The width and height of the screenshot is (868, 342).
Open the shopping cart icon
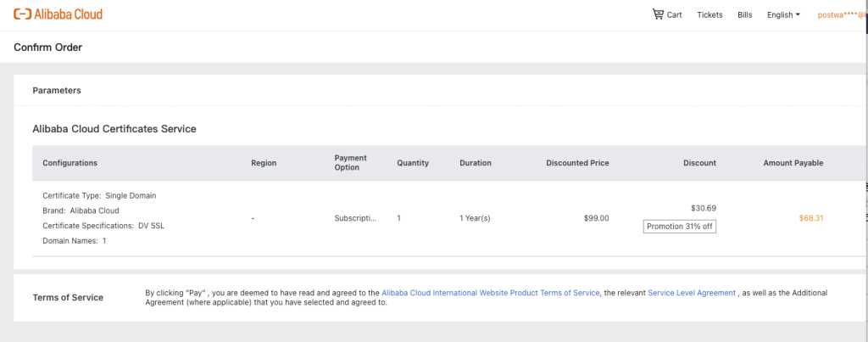[659, 14]
